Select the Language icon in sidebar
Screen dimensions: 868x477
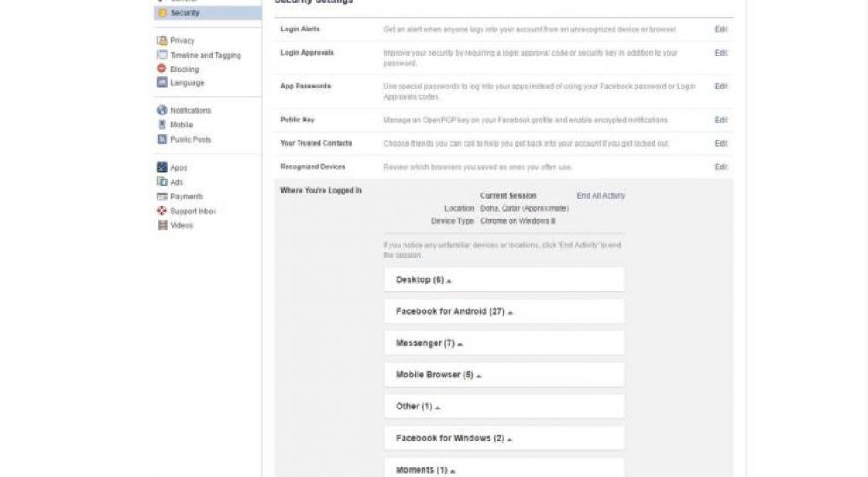(162, 83)
